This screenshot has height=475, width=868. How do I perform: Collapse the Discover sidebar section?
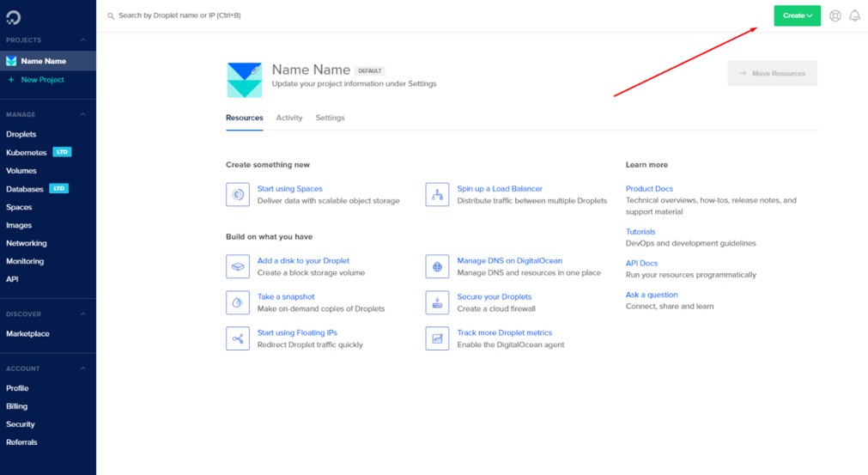click(x=83, y=314)
